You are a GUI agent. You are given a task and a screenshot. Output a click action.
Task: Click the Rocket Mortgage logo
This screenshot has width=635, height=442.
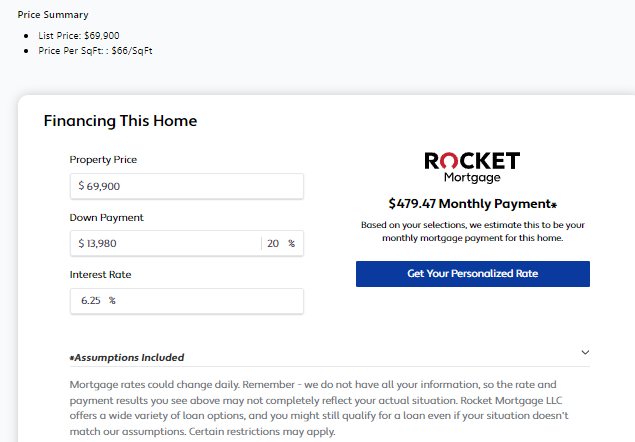coord(472,166)
